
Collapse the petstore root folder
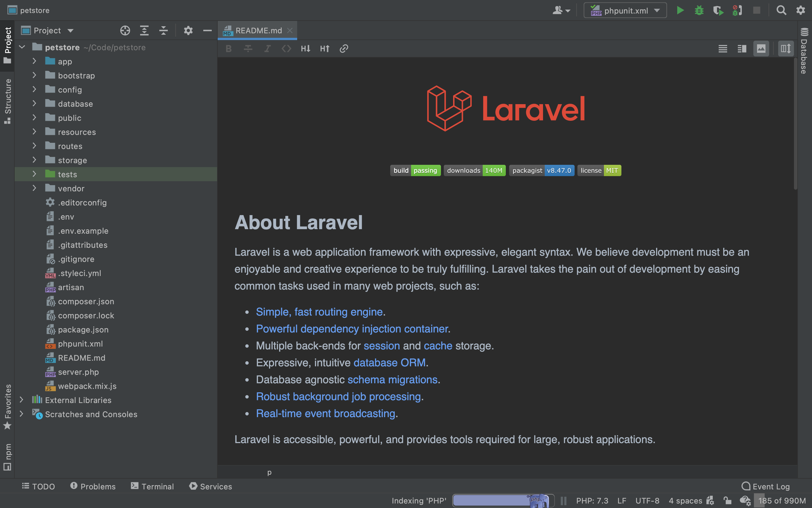point(22,47)
